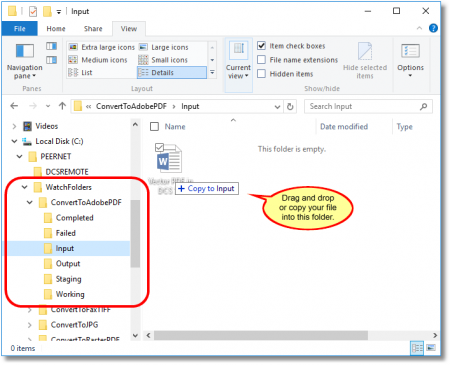Screen dimensions: 450x365
Task: Select Extra large icons layout
Action: pos(102,47)
